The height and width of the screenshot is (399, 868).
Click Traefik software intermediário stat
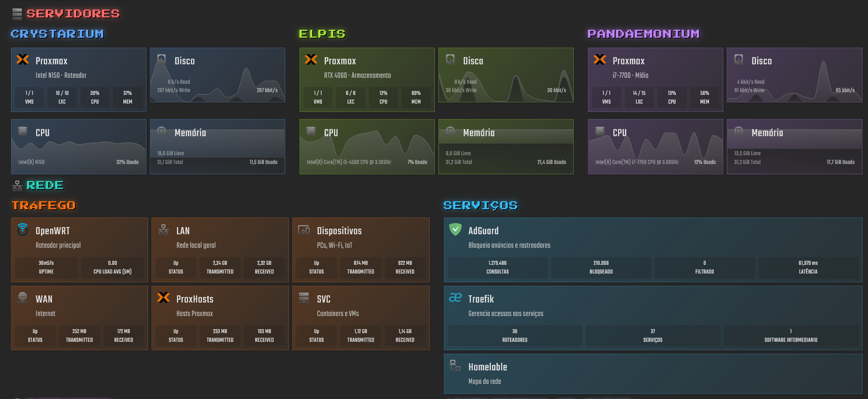coord(791,335)
